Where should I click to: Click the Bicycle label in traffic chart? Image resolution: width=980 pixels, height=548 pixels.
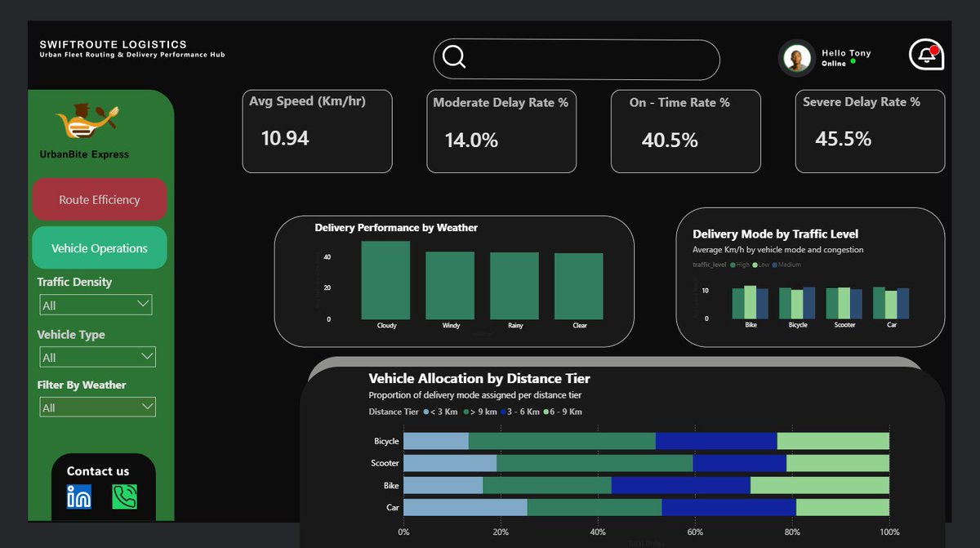797,325
